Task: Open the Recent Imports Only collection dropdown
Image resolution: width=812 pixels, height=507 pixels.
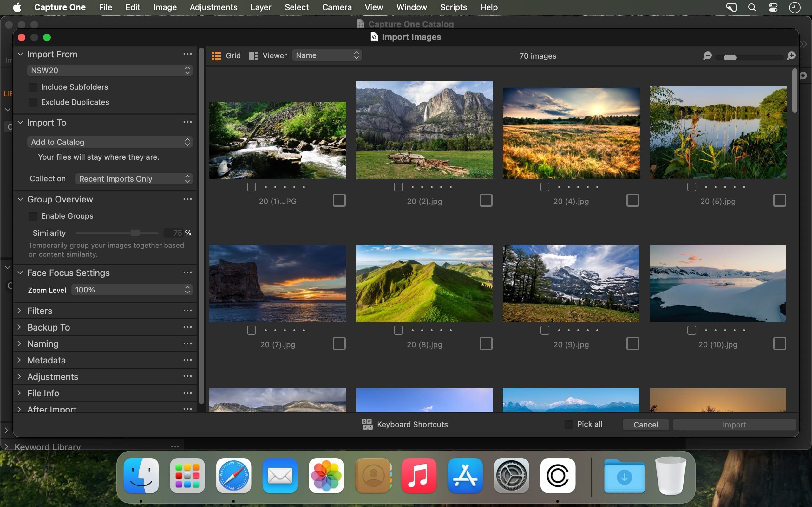Action: (134, 179)
